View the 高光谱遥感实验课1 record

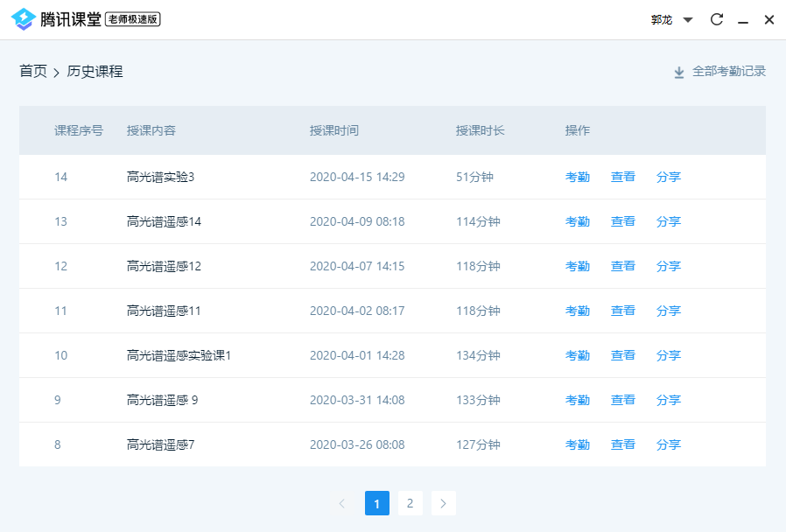tap(623, 355)
